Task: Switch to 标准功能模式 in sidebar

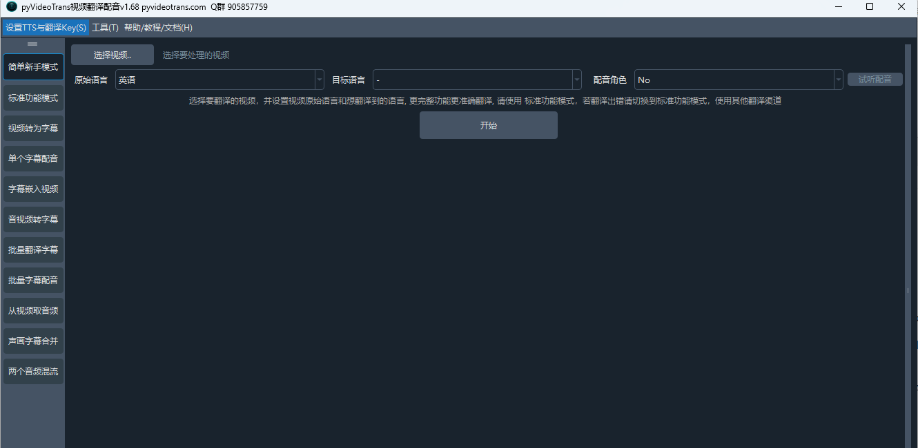Action: (33, 98)
